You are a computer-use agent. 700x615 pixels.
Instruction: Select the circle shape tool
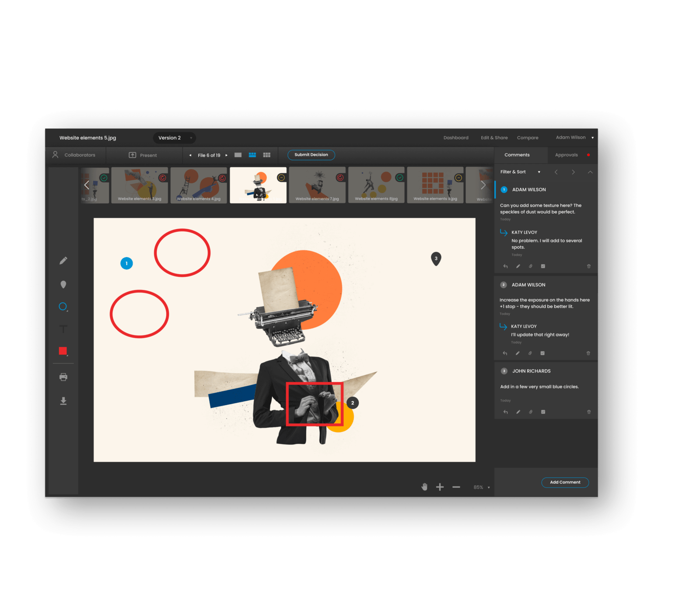point(63,306)
